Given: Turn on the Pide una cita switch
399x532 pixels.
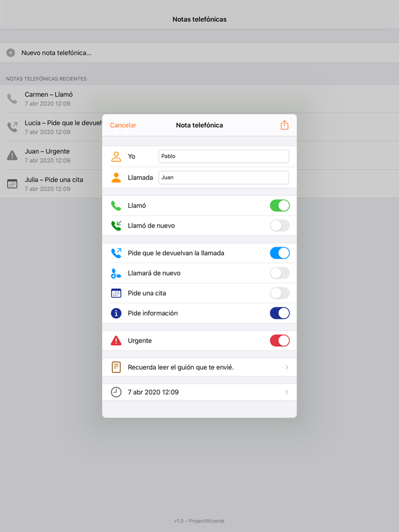Looking at the screenshot, I should 280,293.
